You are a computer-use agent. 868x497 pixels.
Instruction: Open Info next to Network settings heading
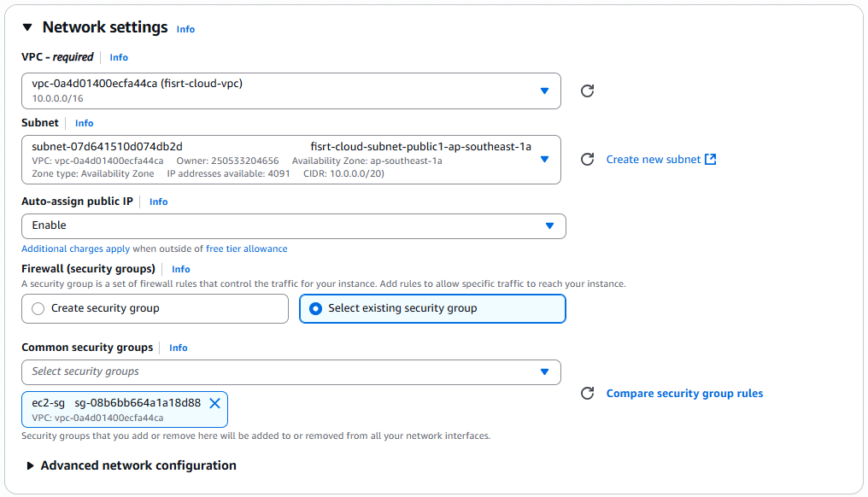(185, 29)
